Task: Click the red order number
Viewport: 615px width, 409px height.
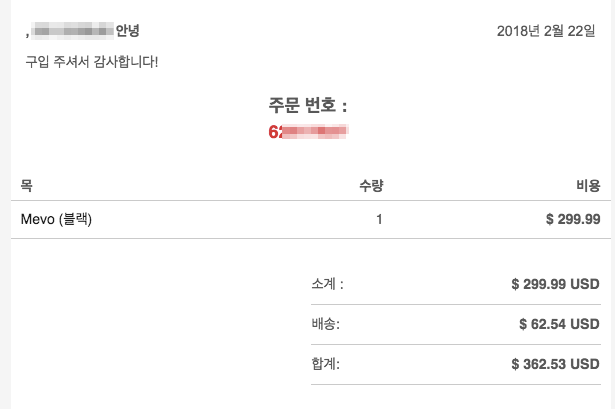Action: pyautogui.click(x=308, y=132)
